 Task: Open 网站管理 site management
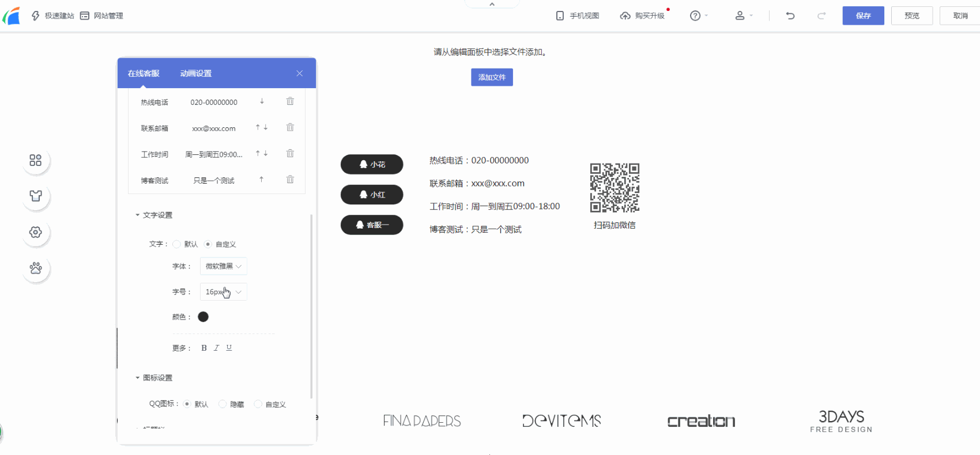pyautogui.click(x=101, y=16)
